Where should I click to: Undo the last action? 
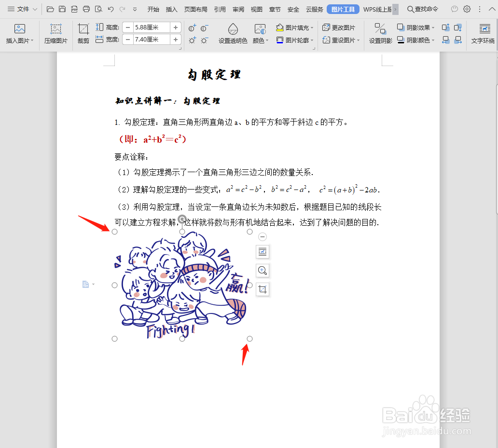(x=111, y=9)
